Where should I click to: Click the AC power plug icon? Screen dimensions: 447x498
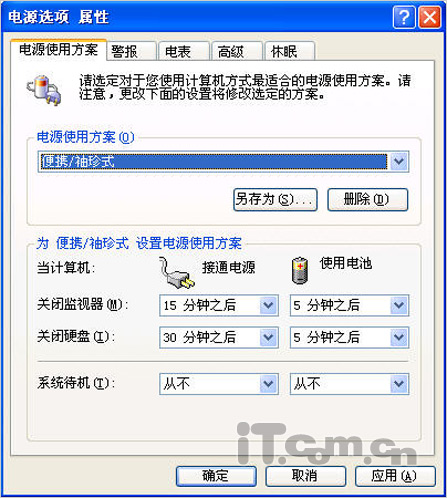pos(176,272)
